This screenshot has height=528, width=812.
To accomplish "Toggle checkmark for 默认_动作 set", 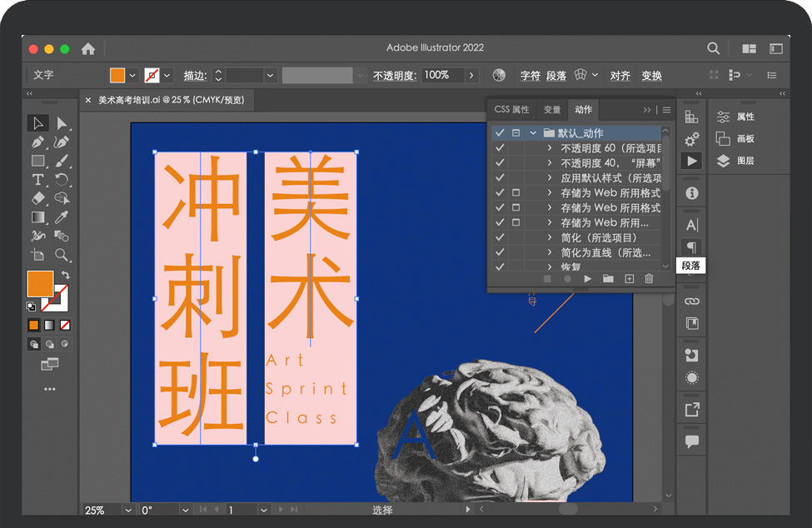I will (500, 133).
